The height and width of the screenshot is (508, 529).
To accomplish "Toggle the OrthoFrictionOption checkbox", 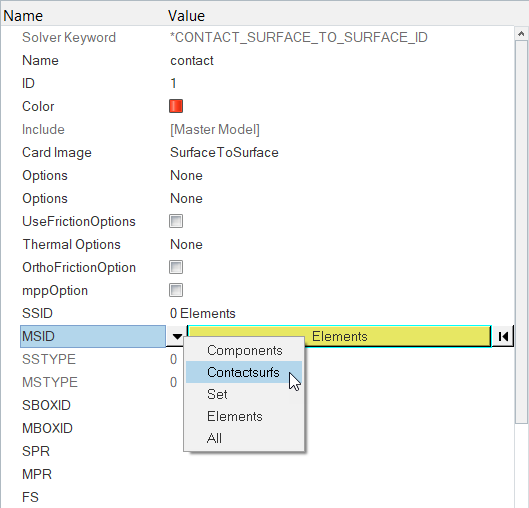I will click(176, 267).
